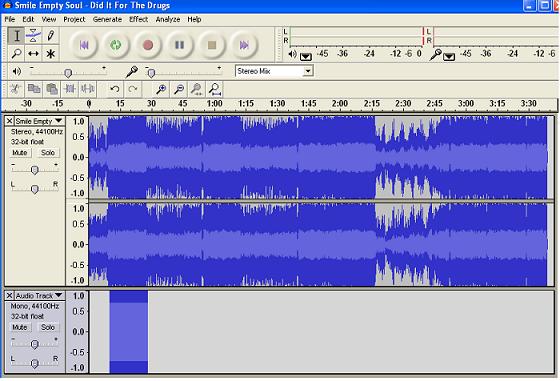Open the Stereo Mix input dropdown
560x381 pixels.
(308, 71)
